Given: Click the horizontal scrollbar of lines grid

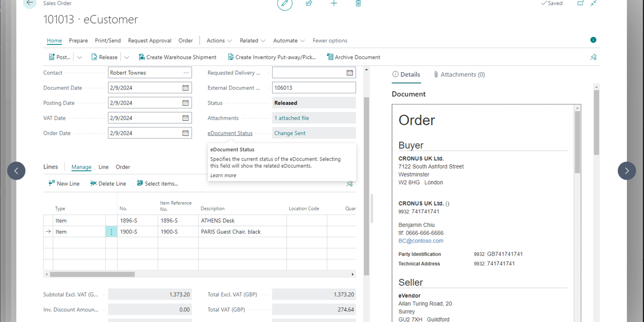Looking at the screenshot, I should click(91, 274).
